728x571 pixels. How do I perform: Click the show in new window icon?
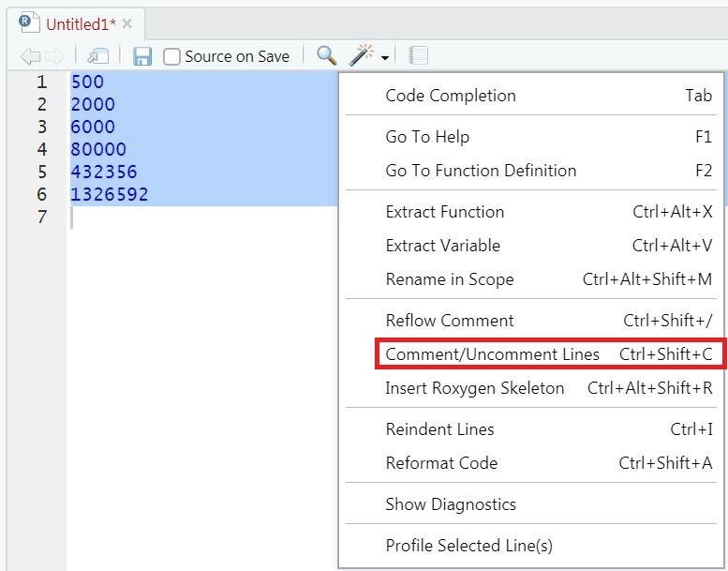[x=97, y=57]
